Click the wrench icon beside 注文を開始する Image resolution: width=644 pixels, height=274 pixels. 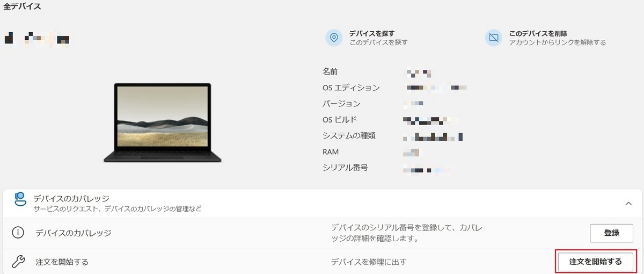tap(18, 262)
